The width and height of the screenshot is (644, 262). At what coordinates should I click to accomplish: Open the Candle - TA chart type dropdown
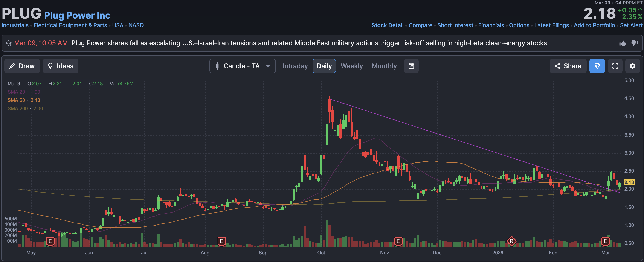(x=242, y=66)
